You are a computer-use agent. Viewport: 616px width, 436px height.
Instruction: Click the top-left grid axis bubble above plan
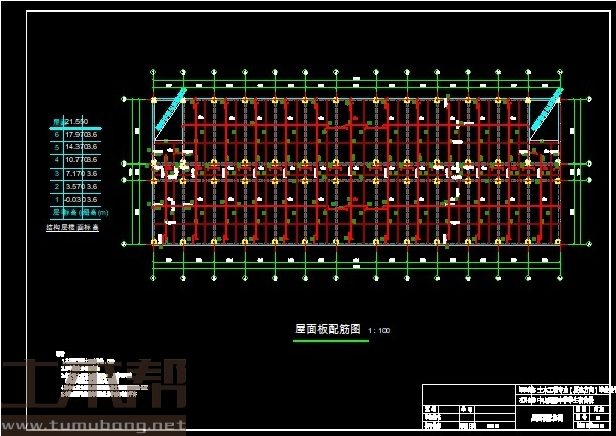[153, 71]
